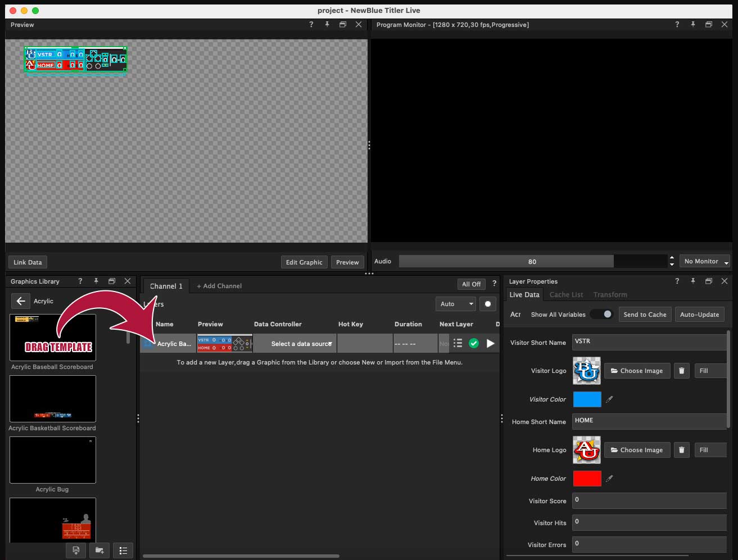Image resolution: width=738 pixels, height=560 pixels.
Task: Toggle Show All Variables switch
Action: point(601,314)
